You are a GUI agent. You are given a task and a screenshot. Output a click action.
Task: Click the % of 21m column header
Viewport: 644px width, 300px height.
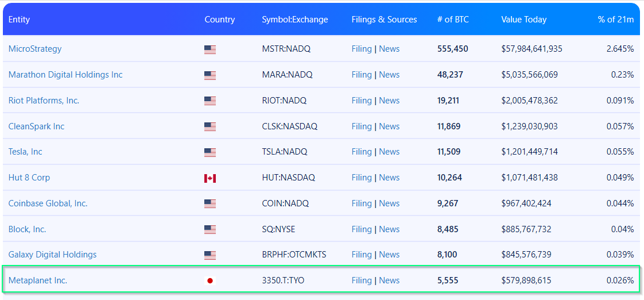point(615,20)
